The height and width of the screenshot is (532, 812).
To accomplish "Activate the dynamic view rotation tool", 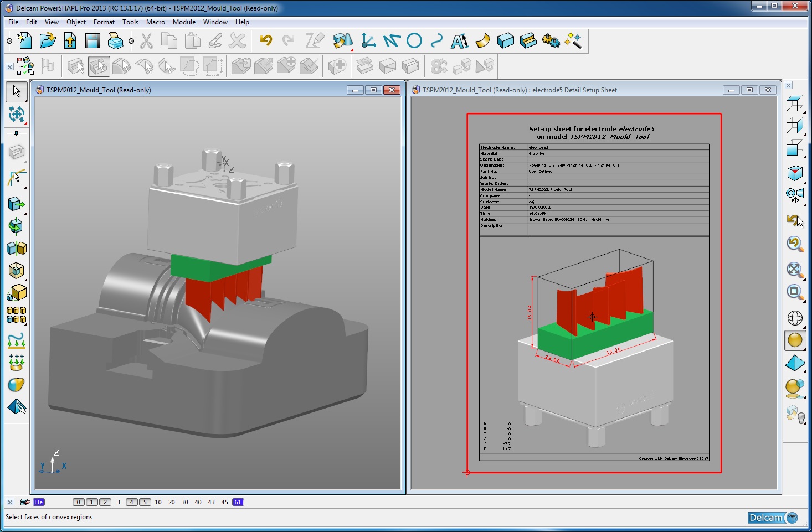I will point(17,114).
